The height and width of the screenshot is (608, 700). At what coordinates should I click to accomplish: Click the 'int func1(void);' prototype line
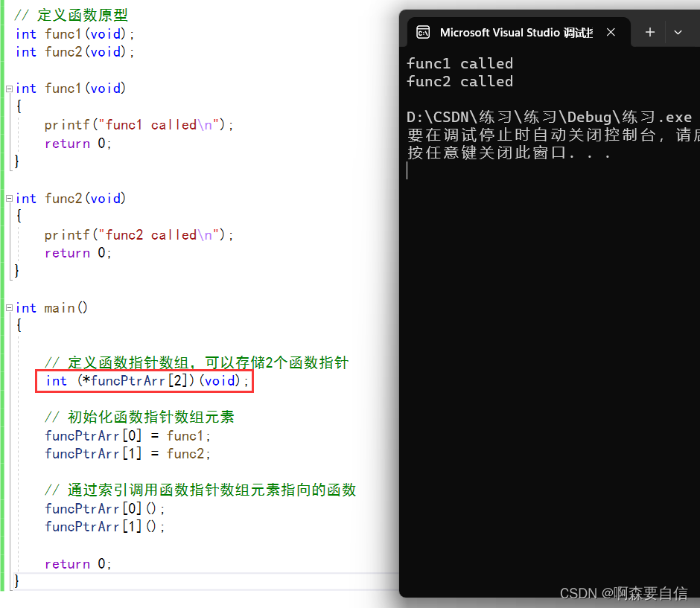[x=74, y=34]
